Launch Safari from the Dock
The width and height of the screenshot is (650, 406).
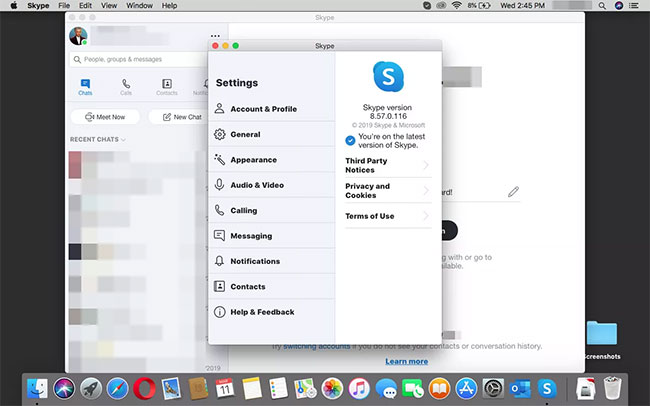point(118,389)
